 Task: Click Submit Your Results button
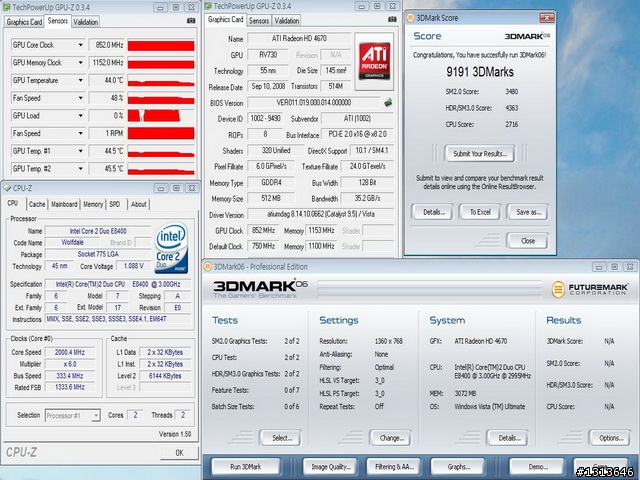pos(480,154)
